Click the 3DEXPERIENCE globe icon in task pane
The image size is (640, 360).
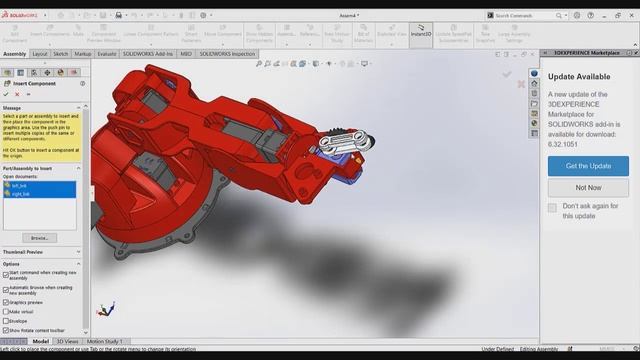534,73
